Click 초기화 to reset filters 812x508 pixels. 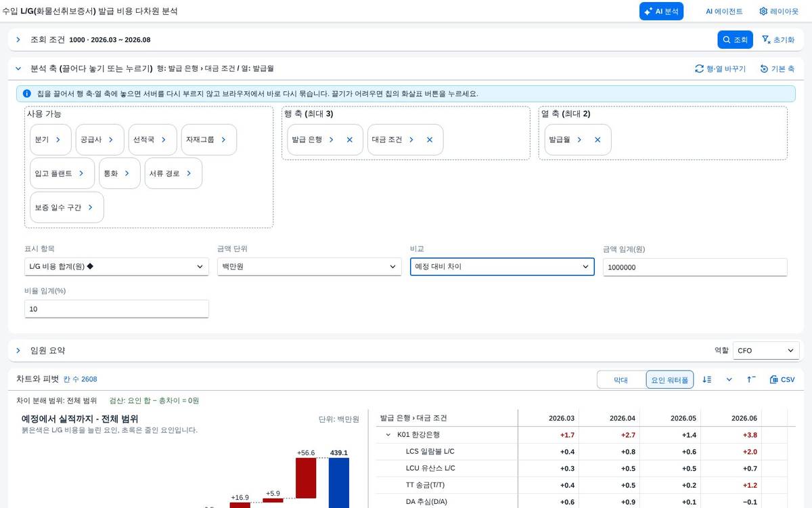[778, 39]
